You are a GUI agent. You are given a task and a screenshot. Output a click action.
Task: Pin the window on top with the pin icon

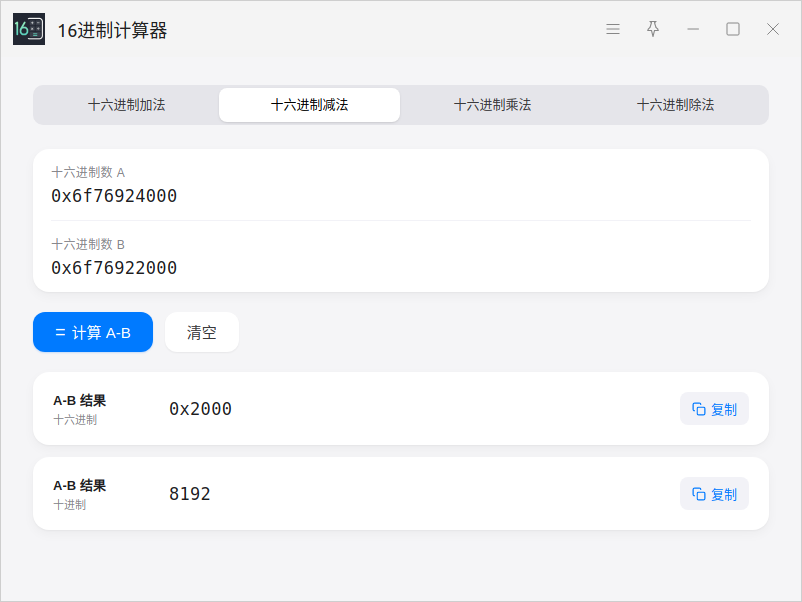653,29
